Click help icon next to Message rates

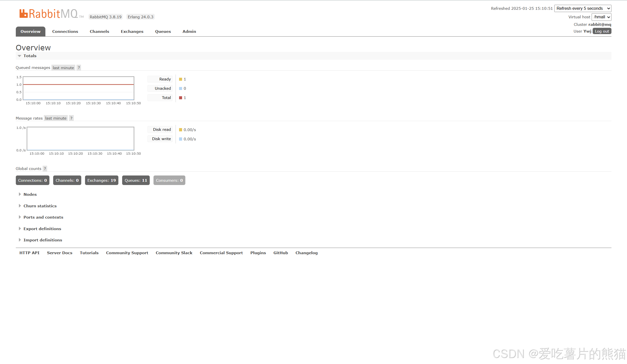click(71, 118)
